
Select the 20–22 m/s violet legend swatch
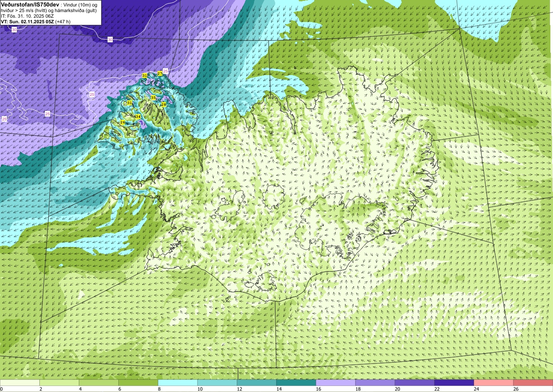[415, 383]
